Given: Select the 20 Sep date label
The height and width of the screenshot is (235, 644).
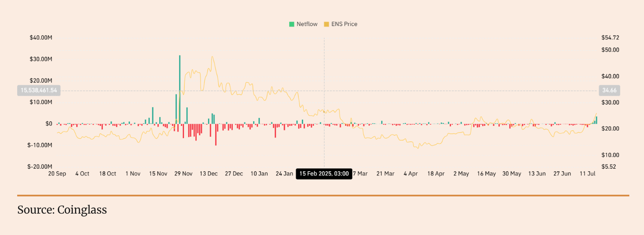Looking at the screenshot, I should (57, 174).
